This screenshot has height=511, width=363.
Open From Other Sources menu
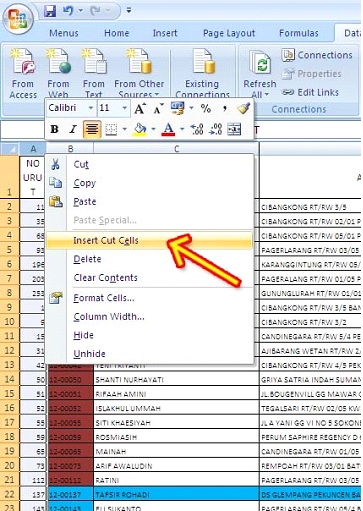tap(139, 74)
